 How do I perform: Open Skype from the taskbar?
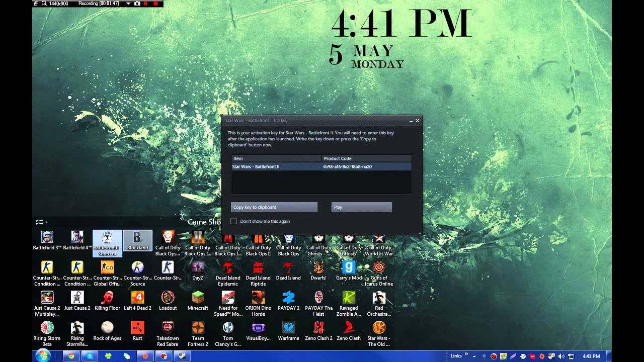[90, 356]
